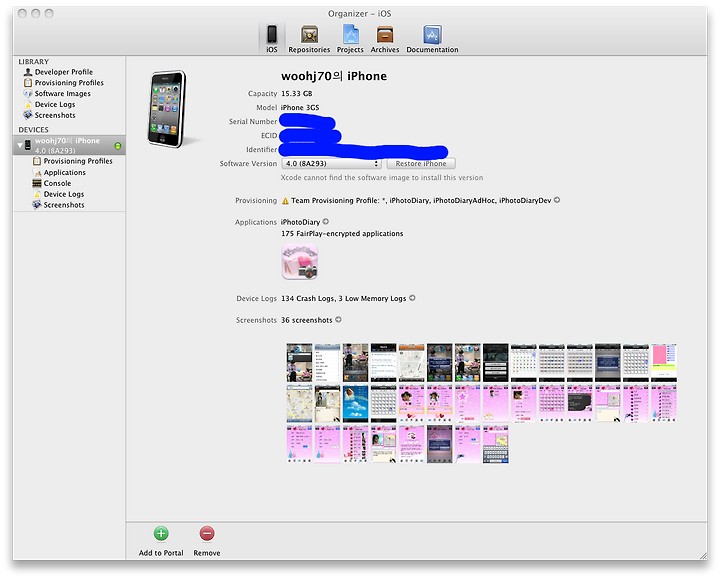The image size is (720, 579).
Task: Click the iPhotoDiary app icon
Action: pyautogui.click(x=299, y=262)
